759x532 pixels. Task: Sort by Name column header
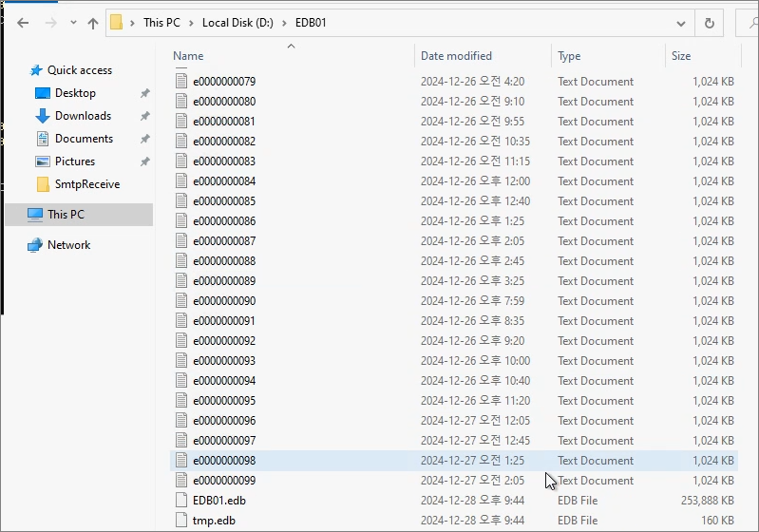click(188, 56)
